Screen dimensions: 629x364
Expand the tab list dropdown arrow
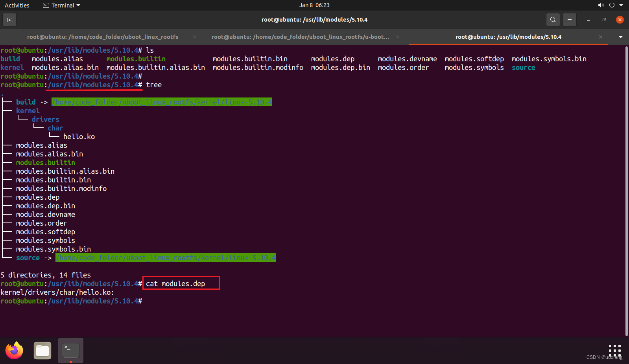point(621,37)
